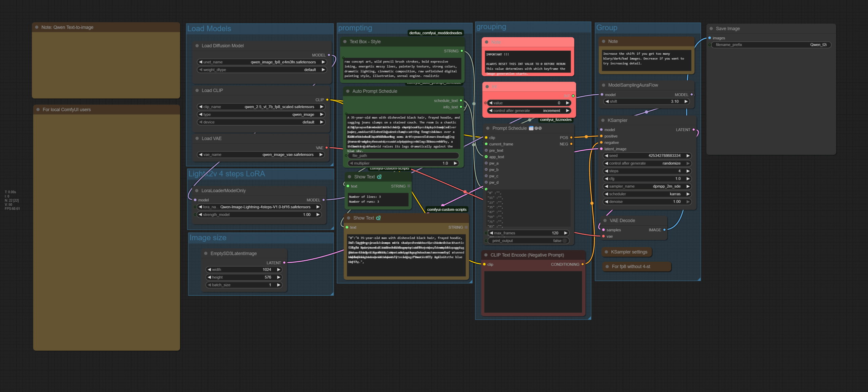Click the Load Models group title
The height and width of the screenshot is (392, 868).
[x=209, y=29]
